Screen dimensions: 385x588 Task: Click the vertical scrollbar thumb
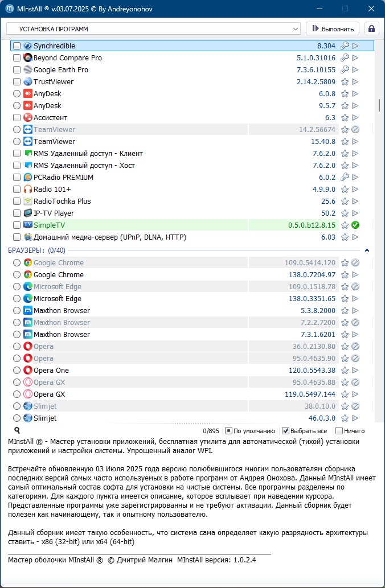tap(379, 105)
